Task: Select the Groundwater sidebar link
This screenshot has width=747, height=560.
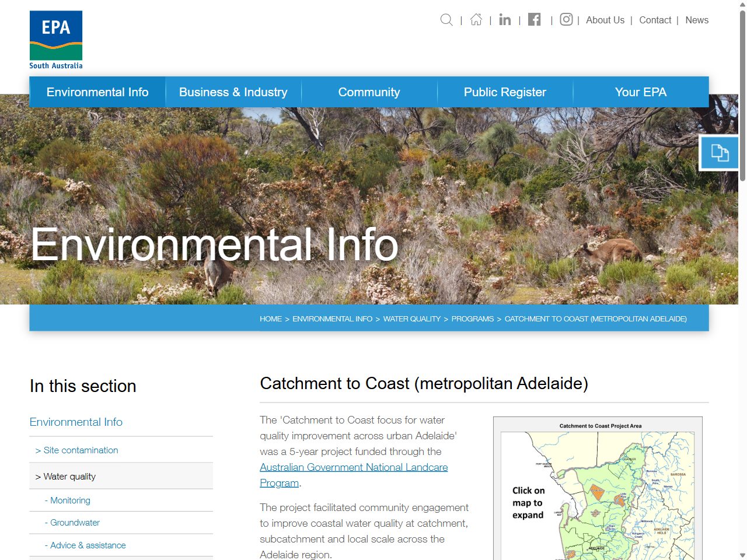Action: pyautogui.click(x=73, y=522)
